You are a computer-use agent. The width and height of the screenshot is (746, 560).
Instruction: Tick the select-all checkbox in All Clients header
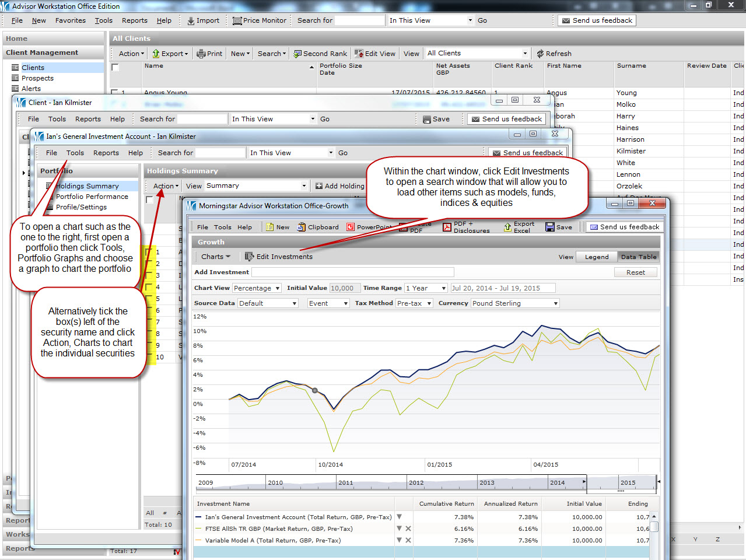click(115, 67)
